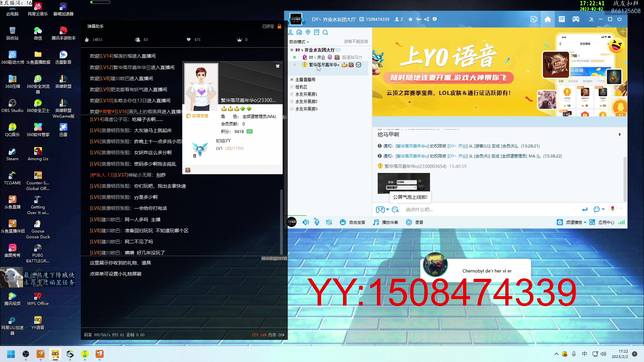Image resolution: width=644 pixels, height=362 pixels.
Task: Open the audio mixer settings icon in YY
Action: pyautogui.click(x=329, y=222)
